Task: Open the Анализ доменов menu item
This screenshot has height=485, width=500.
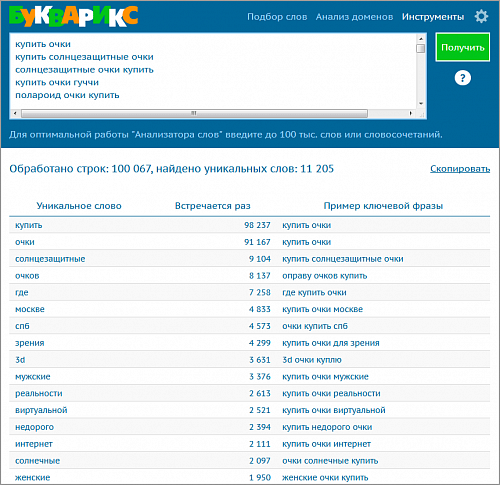Action: tap(354, 17)
